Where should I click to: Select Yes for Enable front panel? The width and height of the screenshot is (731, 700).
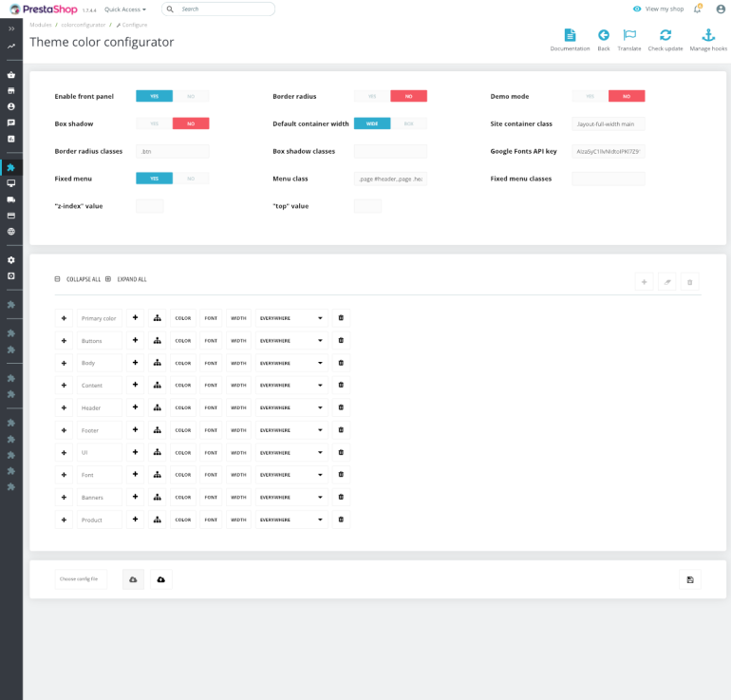pos(155,96)
